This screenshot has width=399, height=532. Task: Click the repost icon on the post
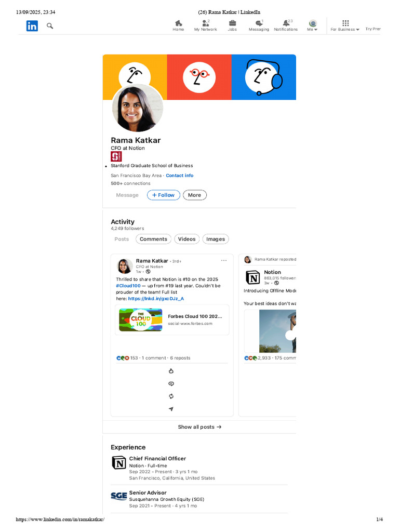(171, 396)
